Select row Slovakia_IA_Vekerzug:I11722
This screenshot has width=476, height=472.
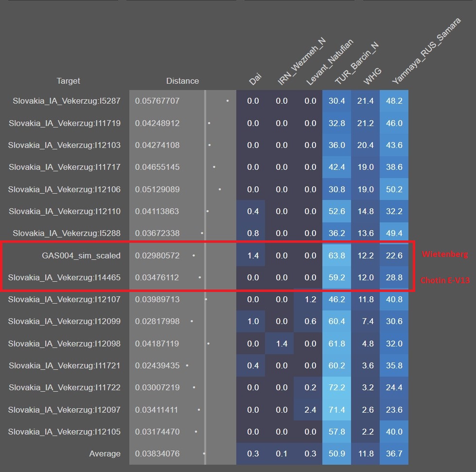click(65, 387)
